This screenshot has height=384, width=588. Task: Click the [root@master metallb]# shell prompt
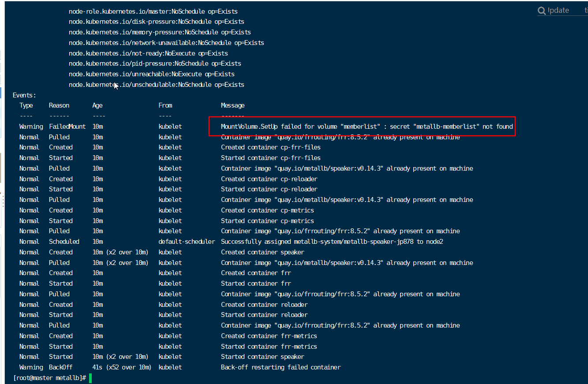50,378
